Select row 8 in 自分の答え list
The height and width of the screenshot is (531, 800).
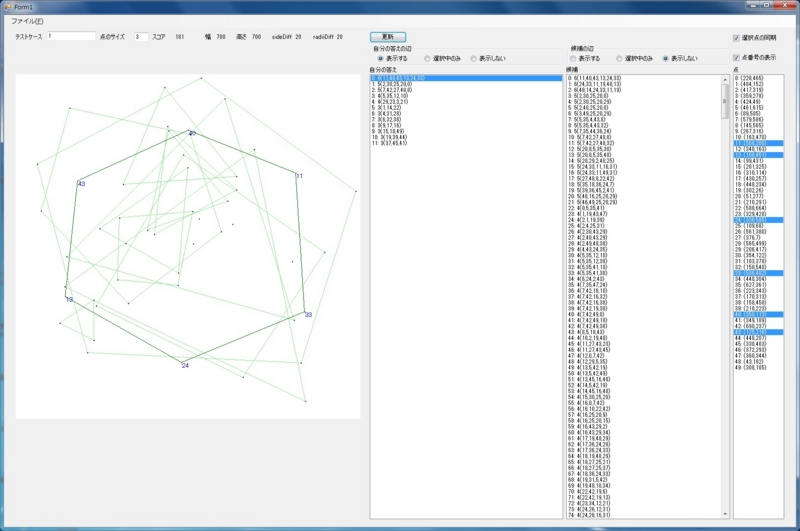click(x=466, y=125)
